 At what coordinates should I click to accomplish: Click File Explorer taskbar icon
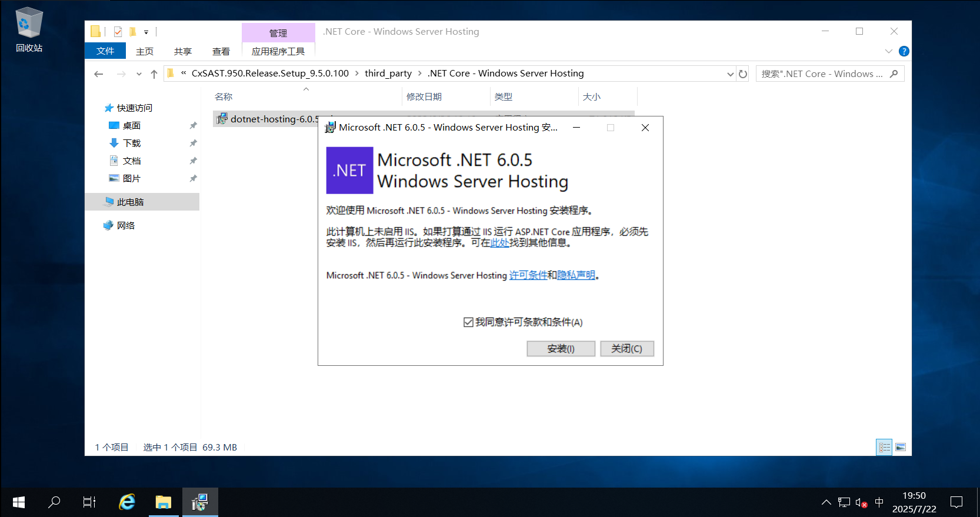[x=164, y=502]
